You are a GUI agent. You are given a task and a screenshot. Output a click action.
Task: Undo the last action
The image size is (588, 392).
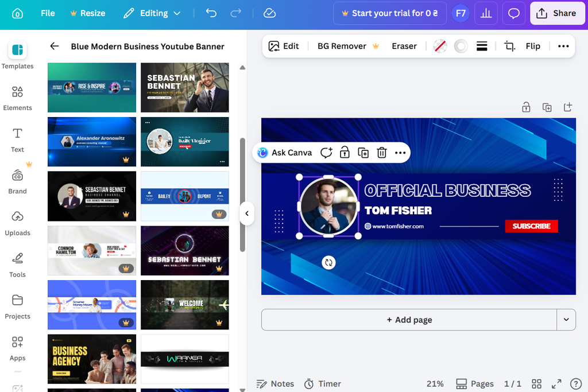pos(211,14)
